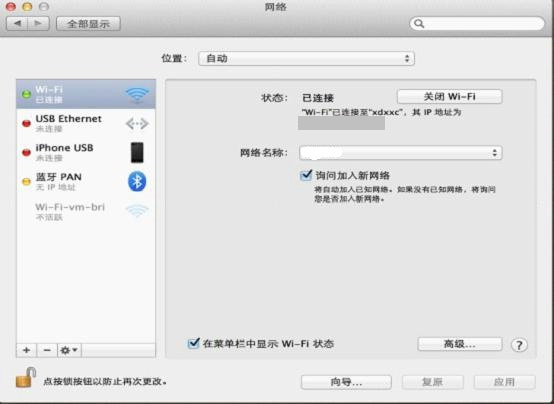Add a new network service with plus

tap(26, 350)
